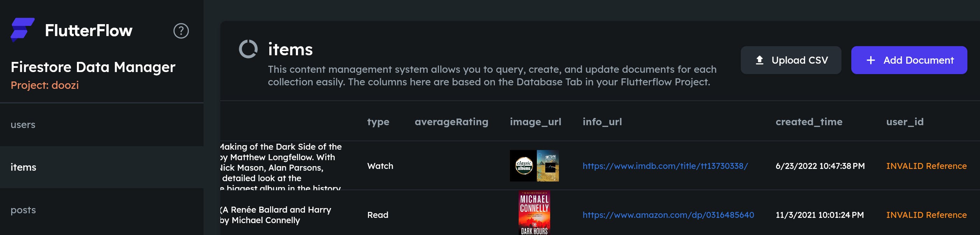
Task: Click the FlutterFlow logo icon
Action: (x=22, y=30)
